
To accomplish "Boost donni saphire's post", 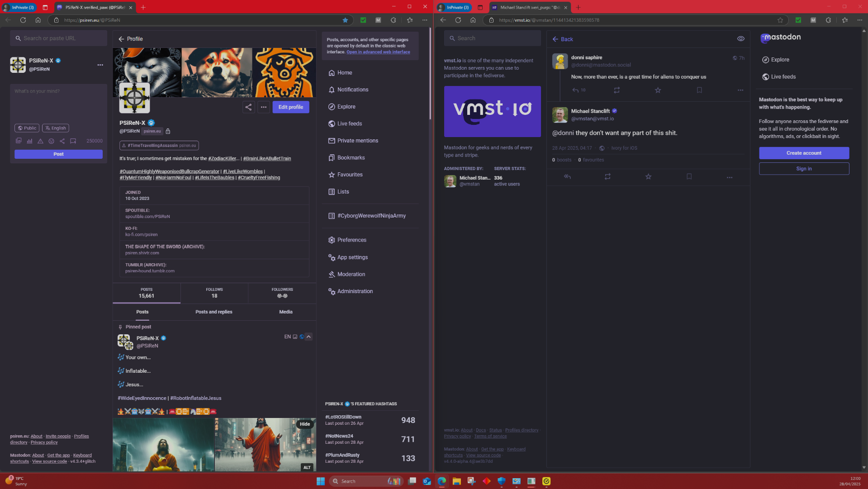I will click(x=617, y=90).
